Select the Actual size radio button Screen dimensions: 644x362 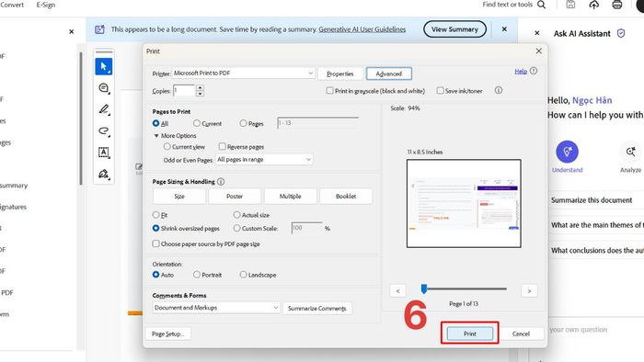tap(236, 214)
